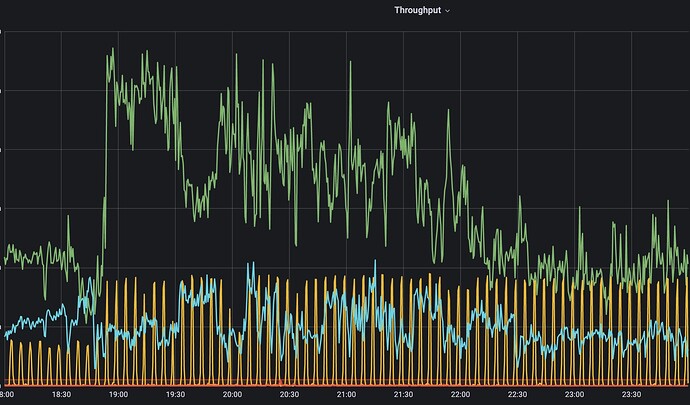Click the chevron beside Throughput title

[448, 11]
